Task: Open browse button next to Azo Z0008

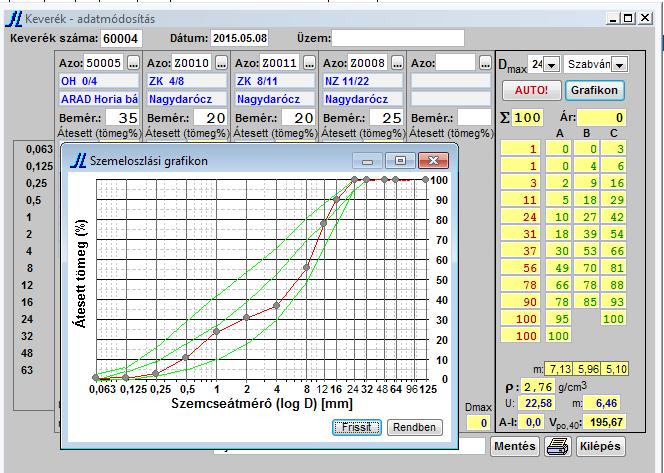Action: point(397,63)
